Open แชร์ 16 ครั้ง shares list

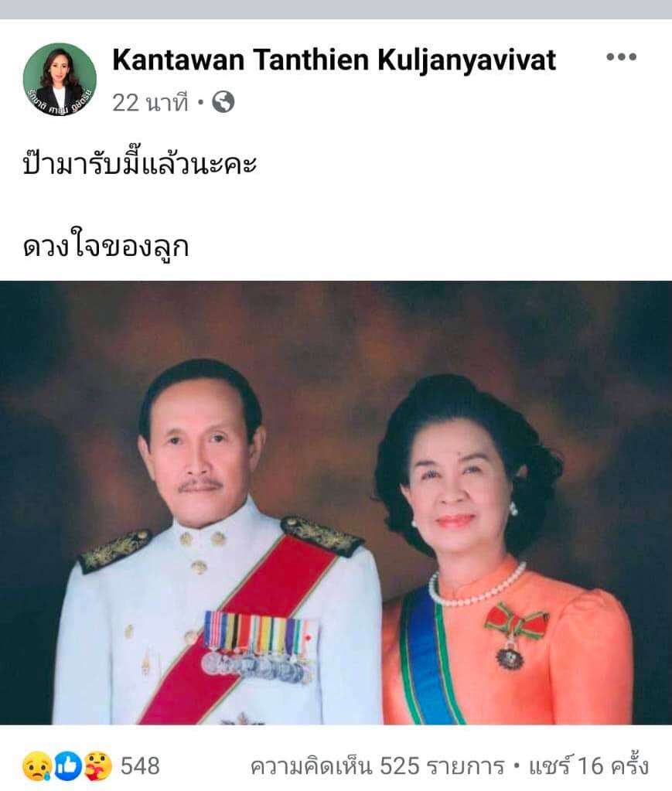(x=588, y=765)
